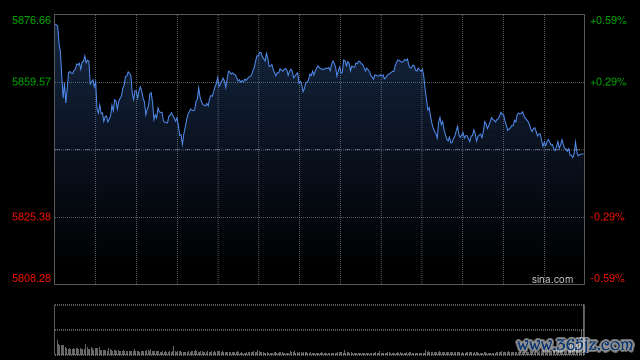Click the opening peak of price line
Image resolution: width=640 pixels, height=360 pixels.
point(56,25)
